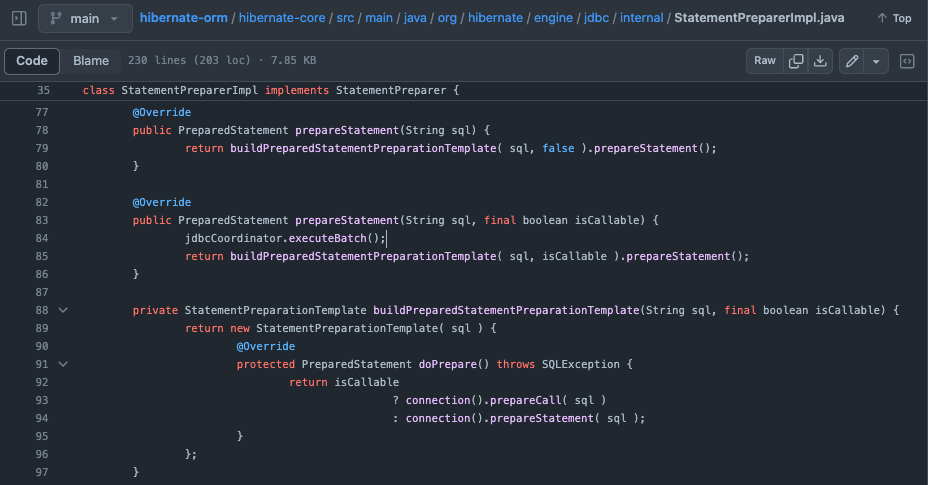Expand the file tree side panel
The width and height of the screenshot is (928, 485).
pos(19,18)
